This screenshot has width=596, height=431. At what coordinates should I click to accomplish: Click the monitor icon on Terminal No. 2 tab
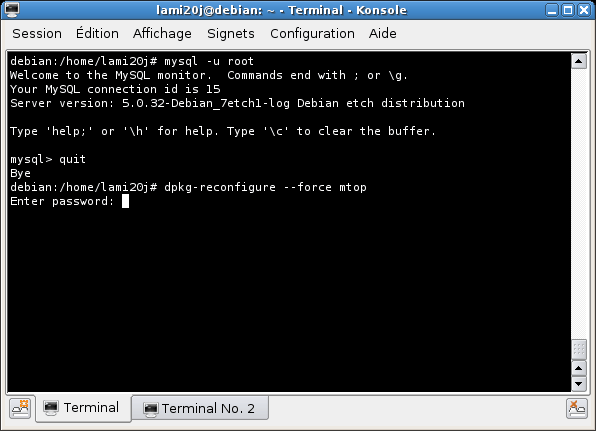click(151, 409)
